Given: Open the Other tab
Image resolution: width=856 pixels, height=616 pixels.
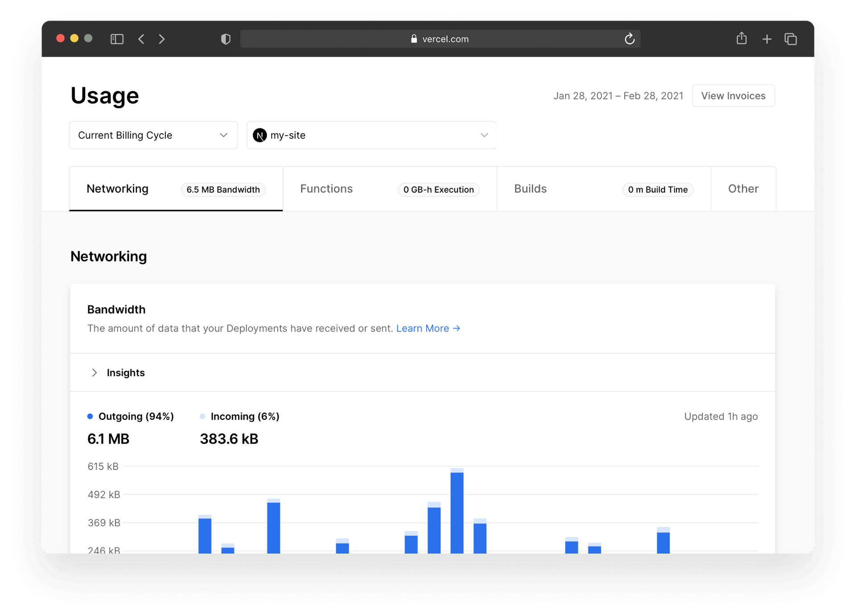Looking at the screenshot, I should click(743, 189).
